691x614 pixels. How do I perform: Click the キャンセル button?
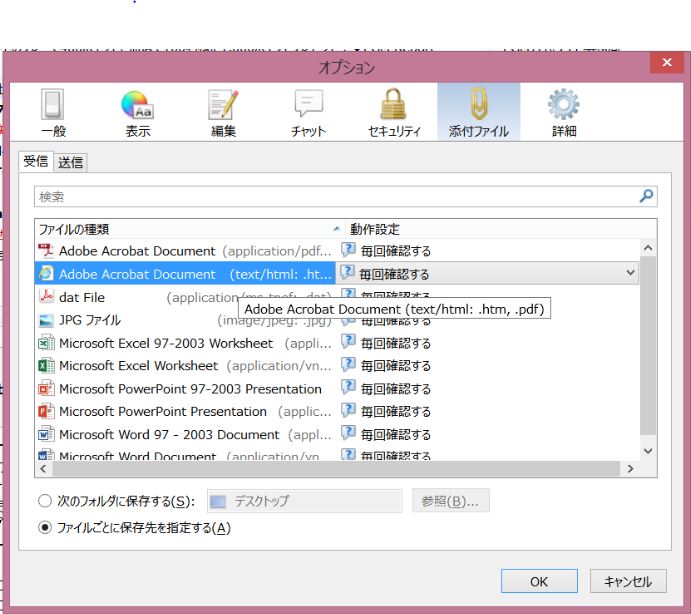pos(628,581)
